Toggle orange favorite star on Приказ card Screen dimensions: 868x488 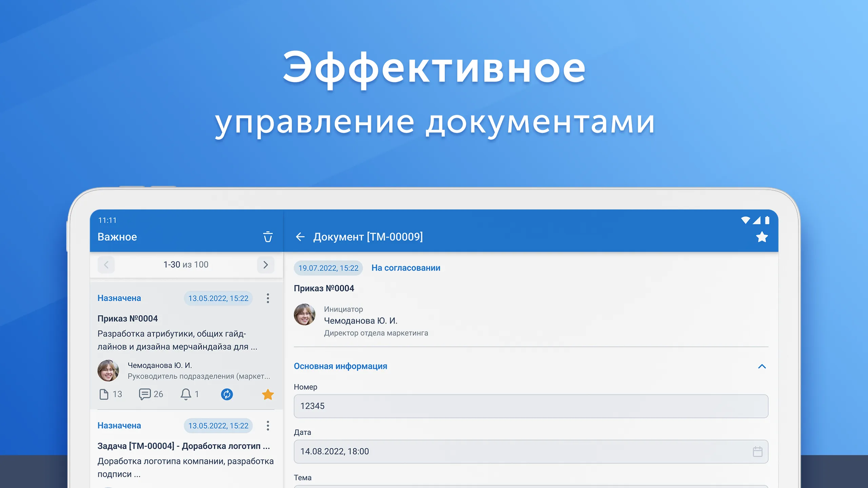click(268, 394)
